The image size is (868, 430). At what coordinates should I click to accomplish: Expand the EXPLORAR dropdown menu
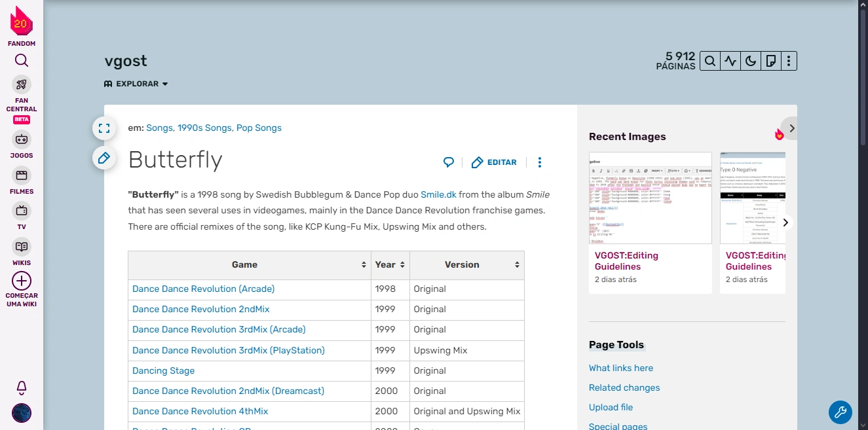pos(136,84)
